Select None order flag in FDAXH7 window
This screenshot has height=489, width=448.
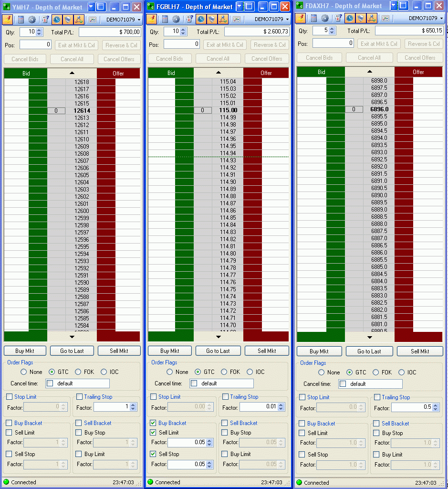322,372
